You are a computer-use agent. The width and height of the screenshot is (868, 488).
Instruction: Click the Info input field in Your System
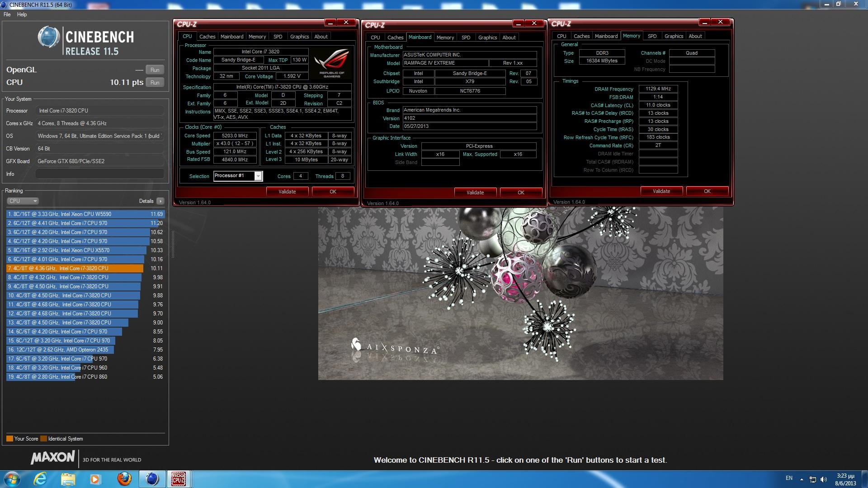pos(99,174)
